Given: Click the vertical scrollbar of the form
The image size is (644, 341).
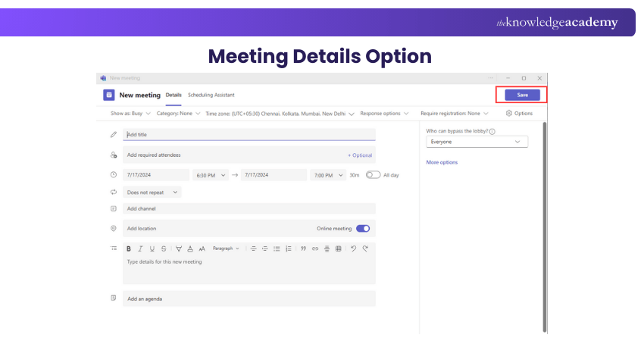Looking at the screenshot, I should [x=545, y=226].
